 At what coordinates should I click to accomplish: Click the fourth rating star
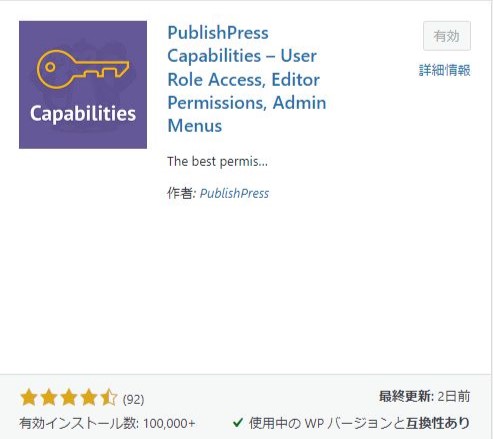tap(89, 398)
